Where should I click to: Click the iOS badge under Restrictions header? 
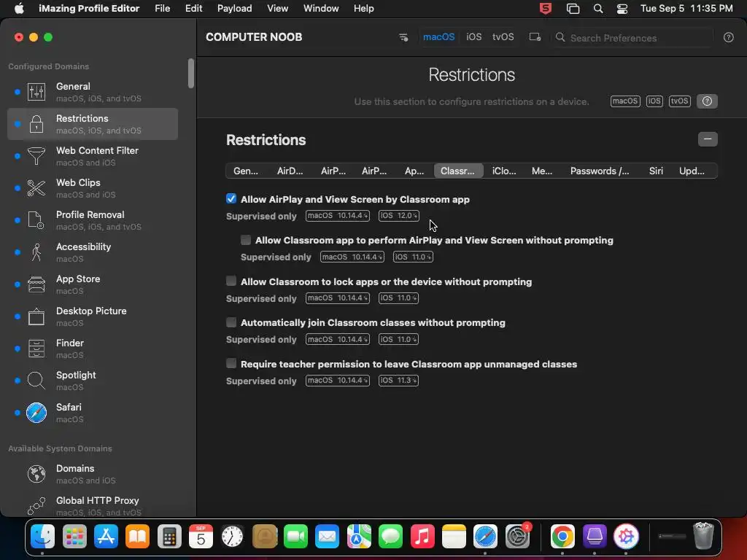point(654,101)
